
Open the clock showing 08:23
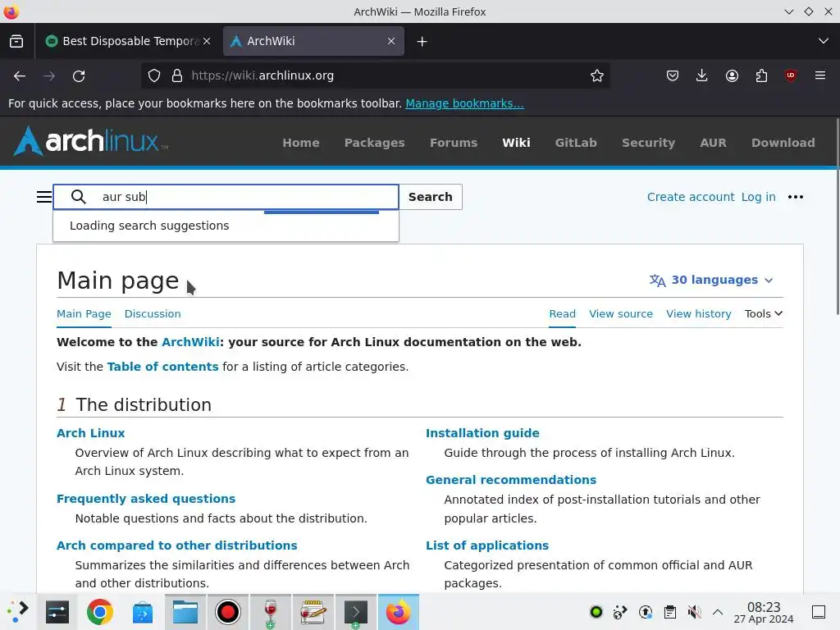[x=764, y=612]
